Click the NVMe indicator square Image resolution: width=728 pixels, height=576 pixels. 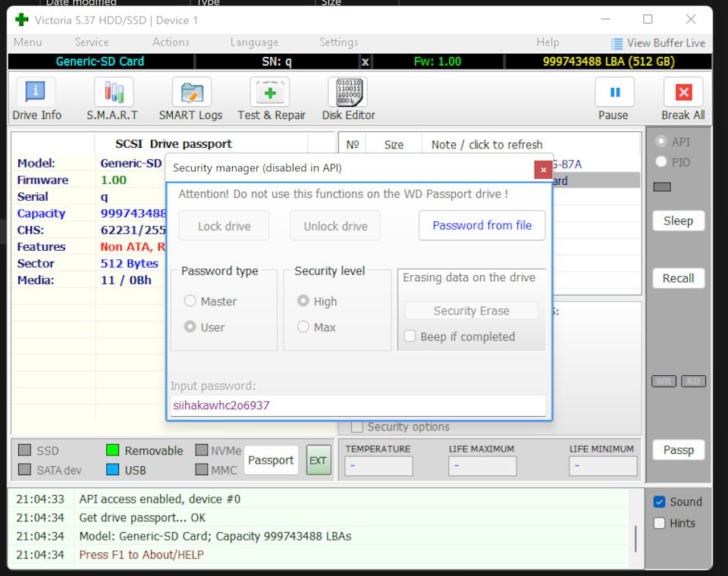[x=202, y=450]
